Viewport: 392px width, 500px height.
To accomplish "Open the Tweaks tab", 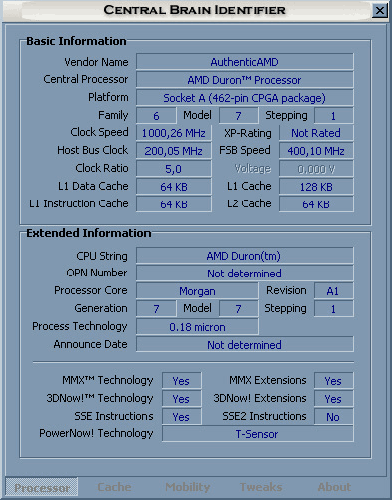I will point(261,487).
